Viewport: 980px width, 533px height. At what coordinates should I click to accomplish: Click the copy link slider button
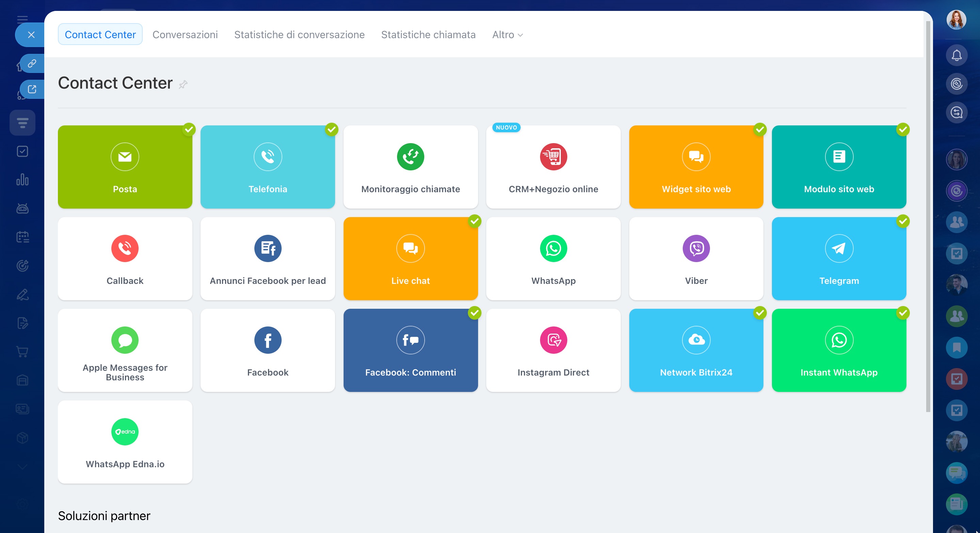pyautogui.click(x=32, y=63)
